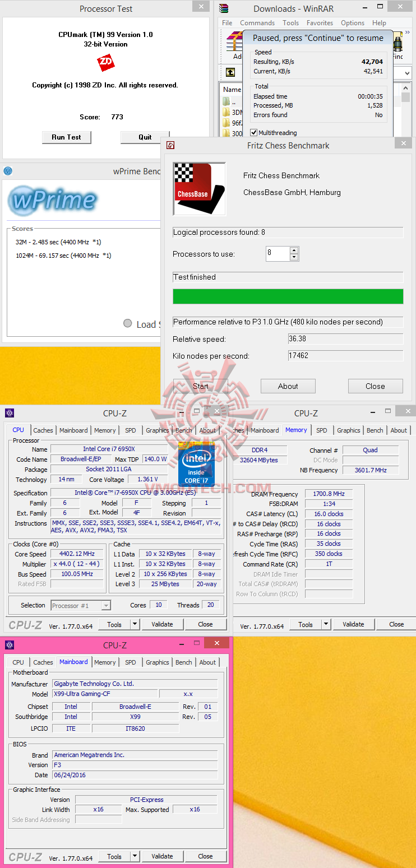
Task: Click BIOS date 06/24/2016 field
Action: 135,775
